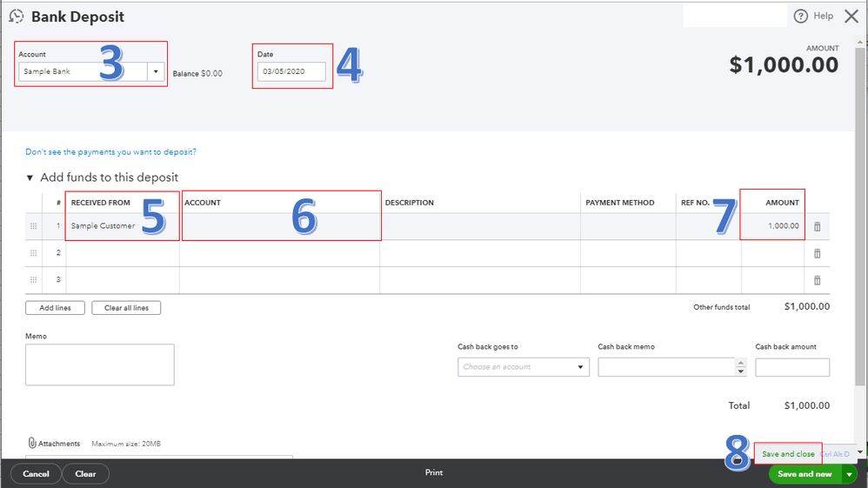This screenshot has width=868, height=488.
Task: Delete line 1 using trash icon
Action: [x=817, y=226]
